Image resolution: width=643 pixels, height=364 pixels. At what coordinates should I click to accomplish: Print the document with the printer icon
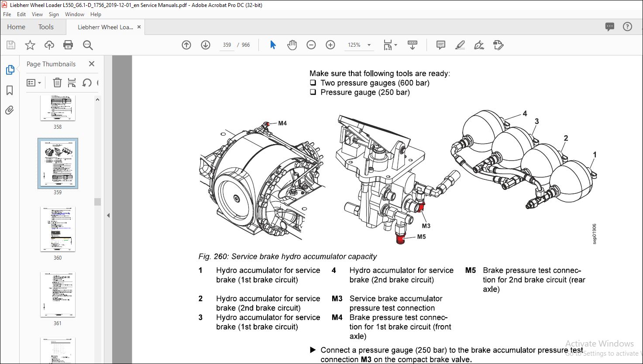tap(68, 45)
